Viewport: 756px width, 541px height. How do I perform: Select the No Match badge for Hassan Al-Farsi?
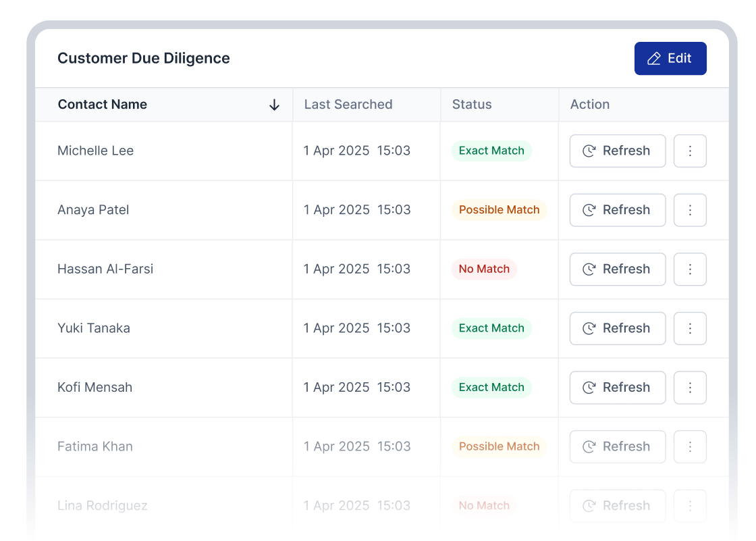click(484, 269)
